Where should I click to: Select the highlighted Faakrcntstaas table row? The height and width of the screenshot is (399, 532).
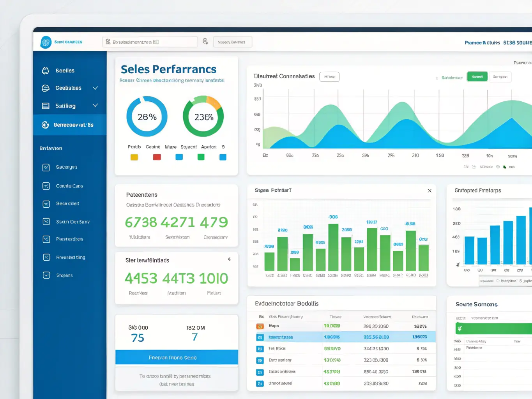341,337
